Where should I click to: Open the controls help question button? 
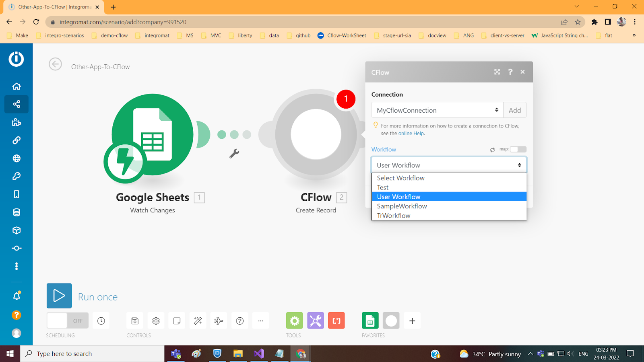(239, 321)
